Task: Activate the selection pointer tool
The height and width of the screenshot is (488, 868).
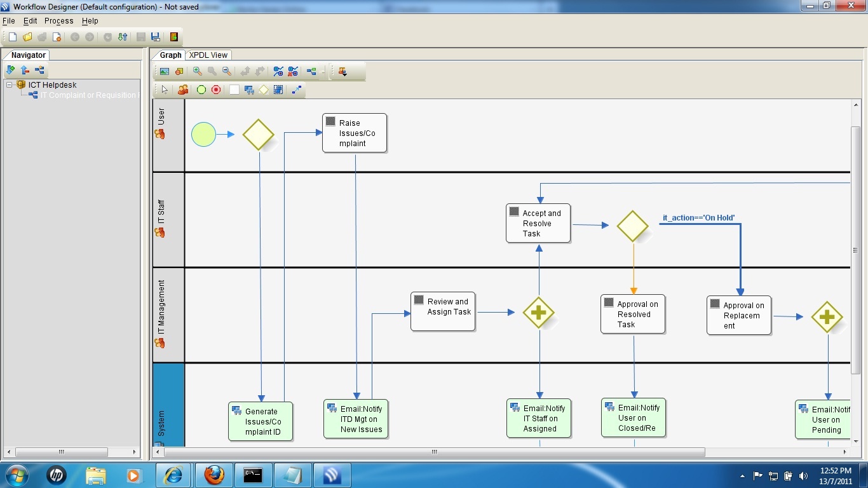Action: (x=165, y=90)
